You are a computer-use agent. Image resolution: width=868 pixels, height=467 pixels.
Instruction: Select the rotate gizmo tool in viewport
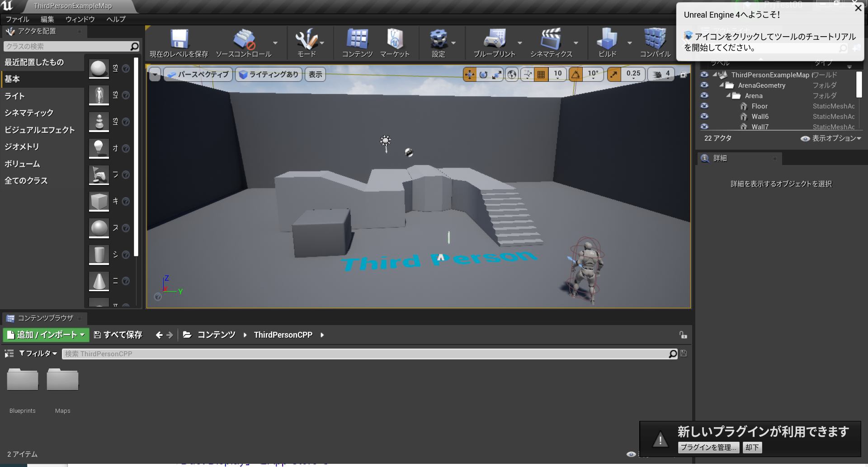pos(483,75)
